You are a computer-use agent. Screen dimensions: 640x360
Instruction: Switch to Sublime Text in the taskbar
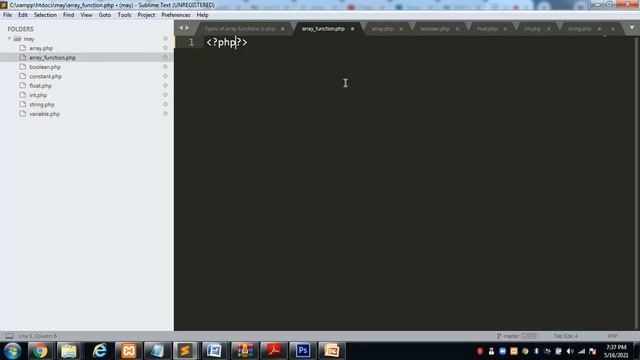[x=185, y=351]
